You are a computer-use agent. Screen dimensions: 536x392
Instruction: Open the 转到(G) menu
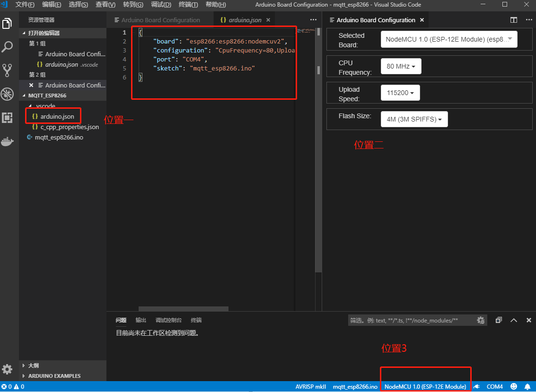(x=133, y=5)
